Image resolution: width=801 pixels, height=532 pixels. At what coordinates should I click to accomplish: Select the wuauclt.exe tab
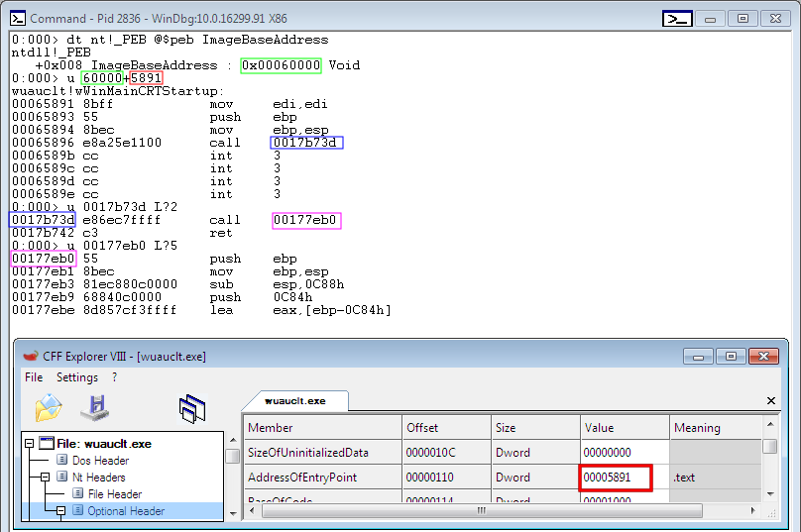click(x=295, y=401)
